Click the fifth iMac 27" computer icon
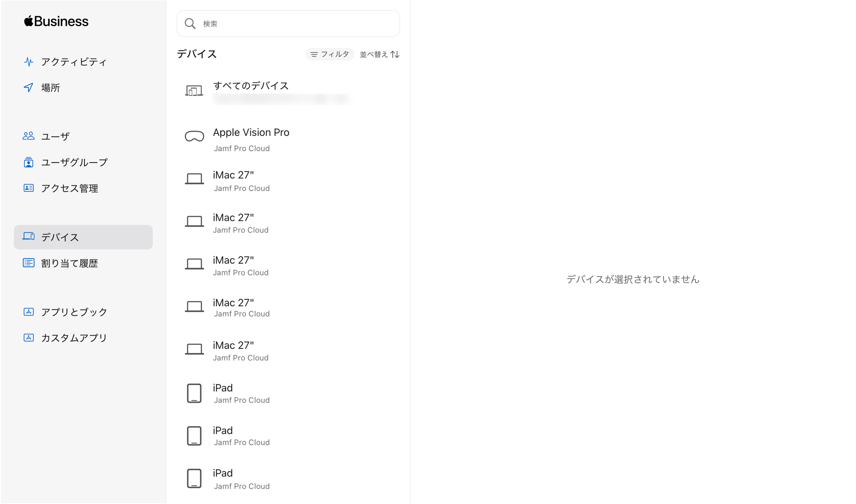 pyautogui.click(x=195, y=349)
